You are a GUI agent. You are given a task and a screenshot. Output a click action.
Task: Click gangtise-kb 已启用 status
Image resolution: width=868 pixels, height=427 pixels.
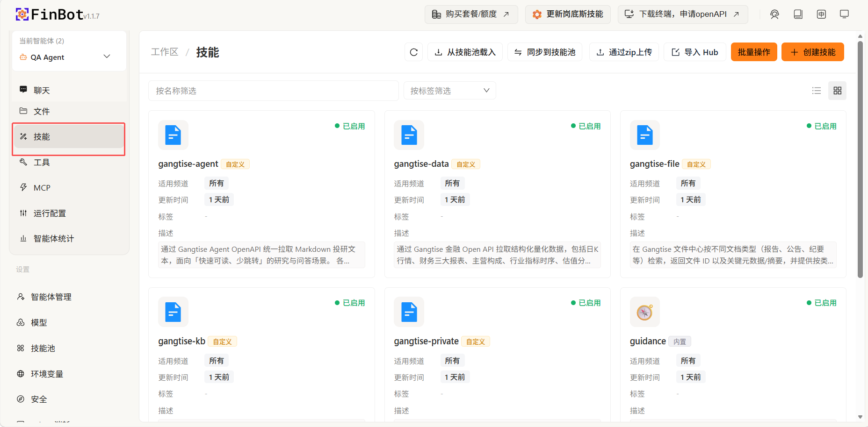click(350, 303)
